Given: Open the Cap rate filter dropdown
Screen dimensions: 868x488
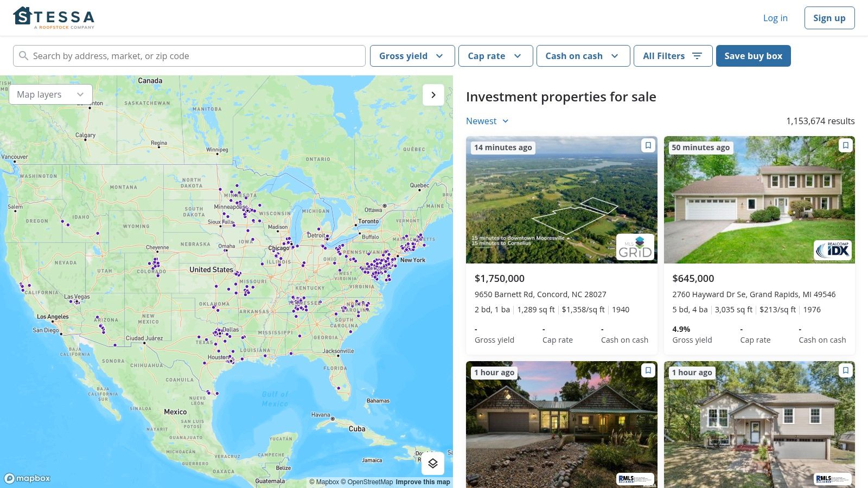Looking at the screenshot, I should (x=495, y=56).
